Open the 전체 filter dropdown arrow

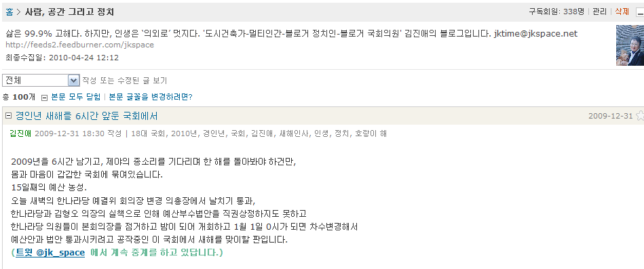tap(73, 81)
